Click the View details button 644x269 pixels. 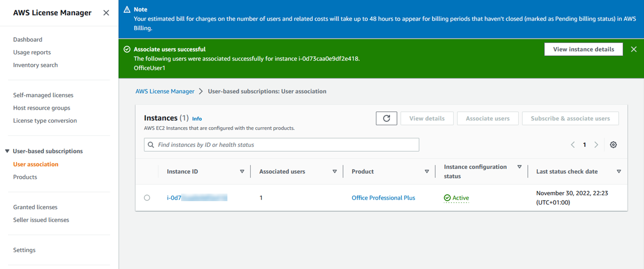click(x=427, y=119)
